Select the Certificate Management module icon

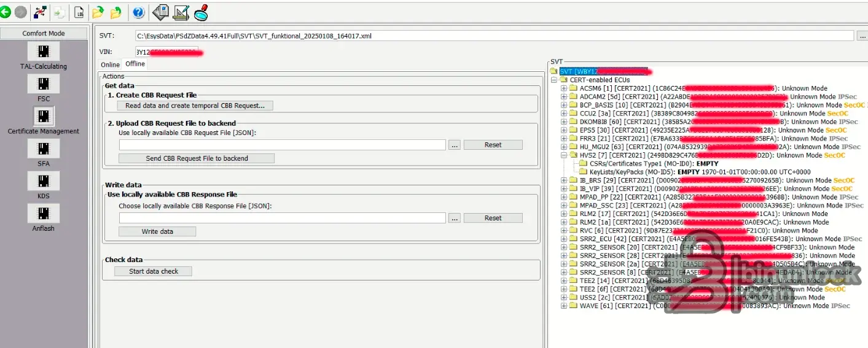[x=43, y=116]
